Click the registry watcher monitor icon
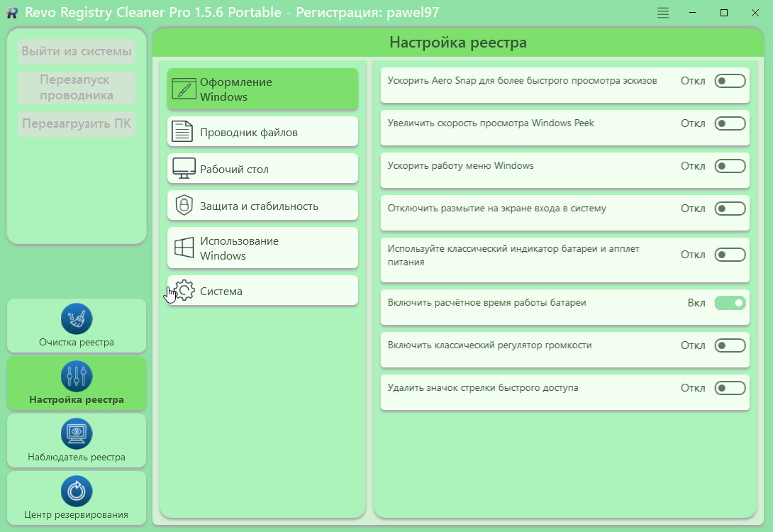This screenshot has height=532, width=773. (x=77, y=433)
